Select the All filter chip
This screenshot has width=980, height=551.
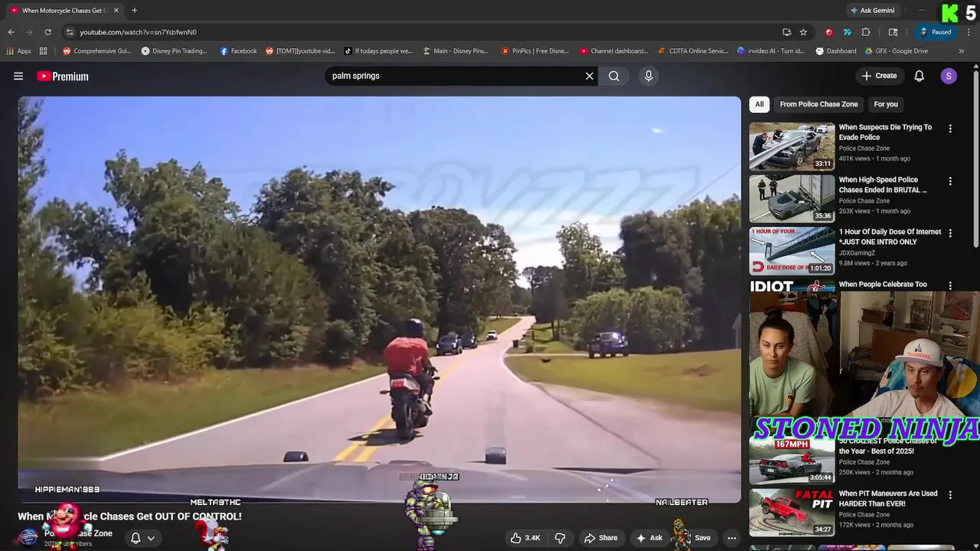(759, 104)
